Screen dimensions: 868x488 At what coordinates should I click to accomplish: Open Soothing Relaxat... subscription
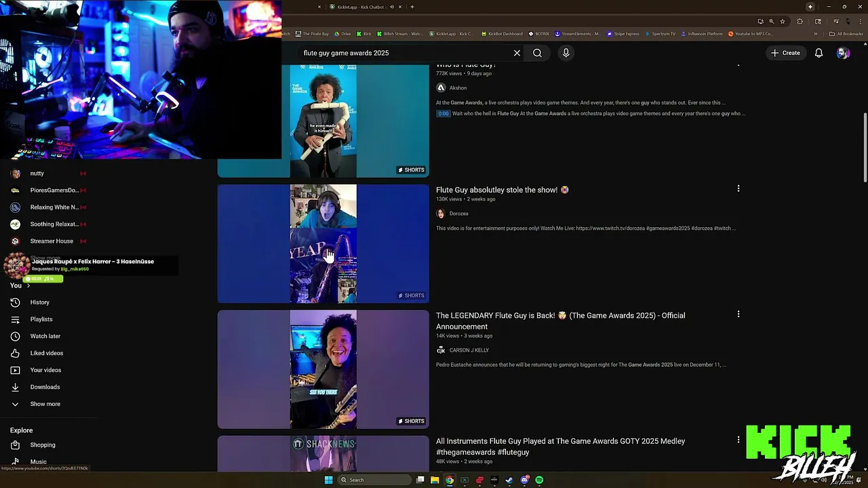point(47,224)
